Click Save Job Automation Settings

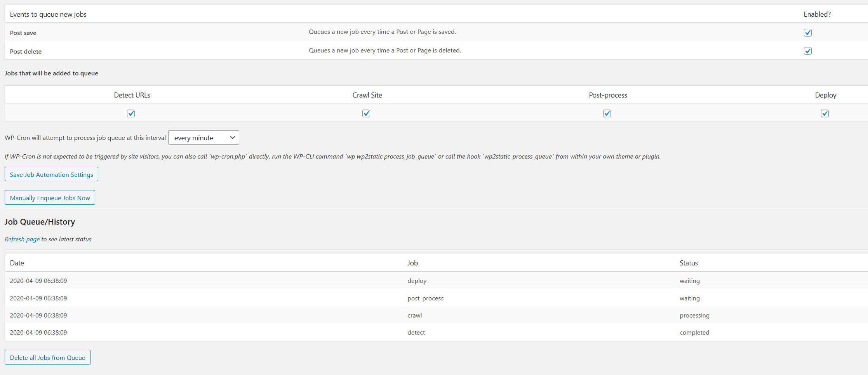point(51,174)
